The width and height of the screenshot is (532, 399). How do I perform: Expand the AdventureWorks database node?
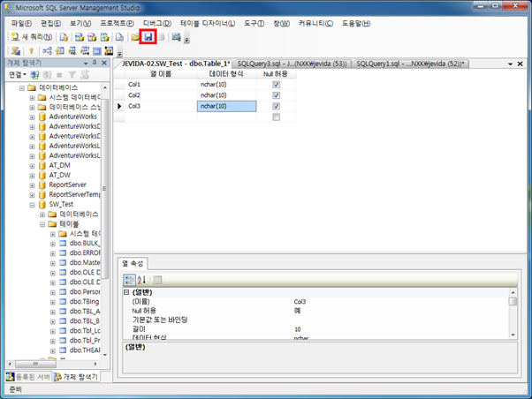point(32,117)
